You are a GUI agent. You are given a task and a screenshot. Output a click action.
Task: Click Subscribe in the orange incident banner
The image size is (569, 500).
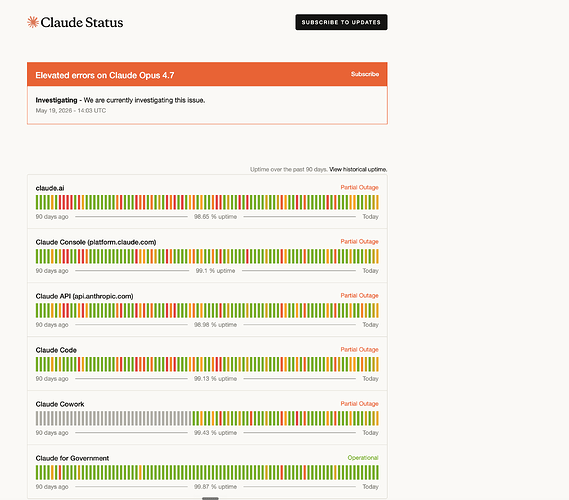(365, 74)
